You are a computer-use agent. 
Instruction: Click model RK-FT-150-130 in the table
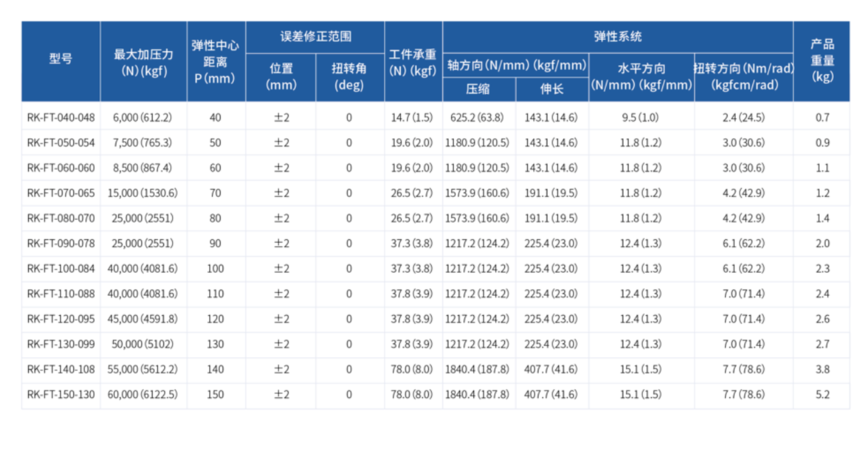(x=61, y=394)
